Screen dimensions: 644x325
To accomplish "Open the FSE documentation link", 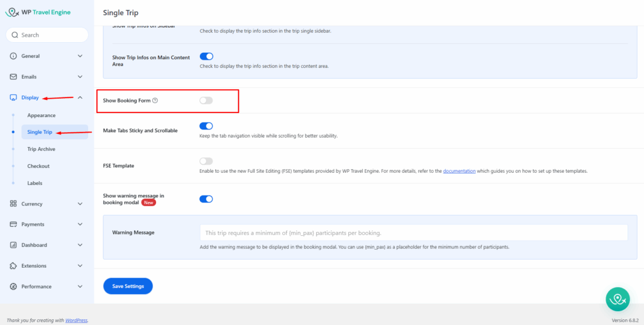I will click(458, 171).
